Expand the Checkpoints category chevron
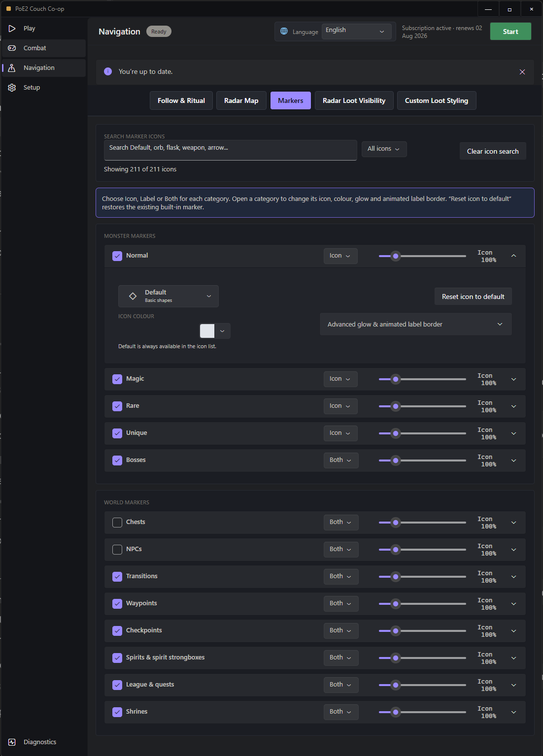Screen dimensions: 543x756 coord(513,631)
